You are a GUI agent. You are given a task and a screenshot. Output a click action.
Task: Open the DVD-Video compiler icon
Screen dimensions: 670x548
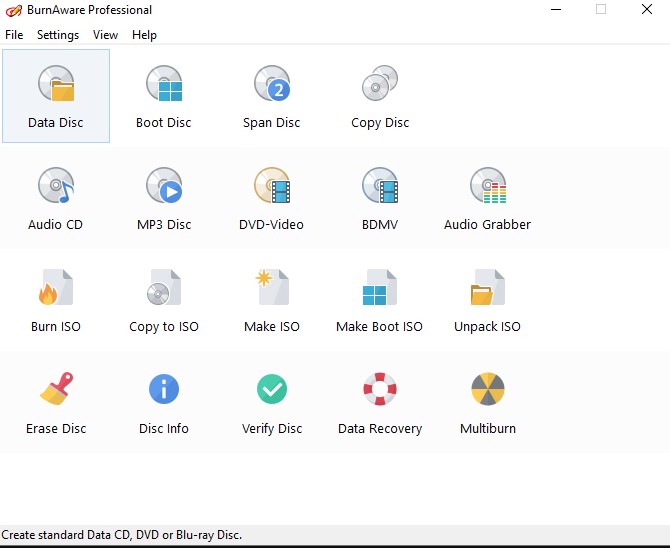click(x=272, y=187)
